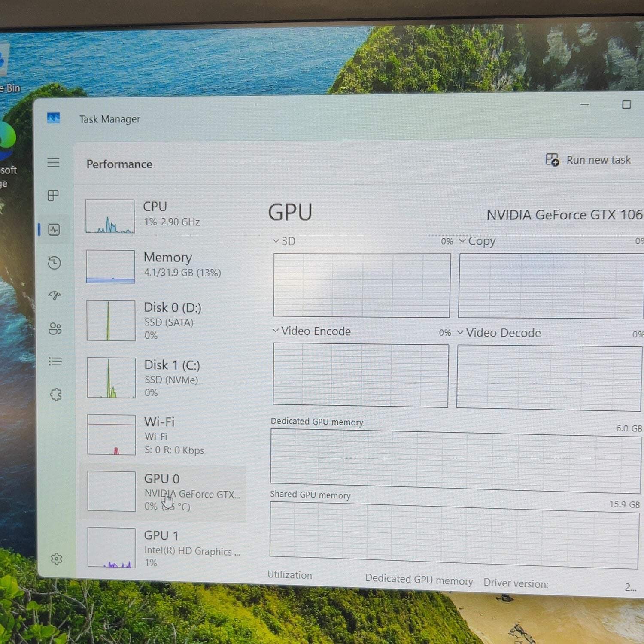
Task: Click the "15.9 GB" shared memory value
Action: coord(625,504)
